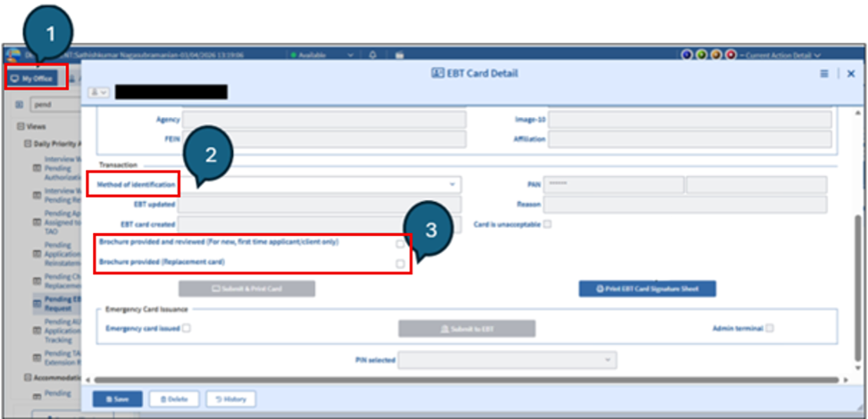Viewport: 868px width, 419px height.
Task: Collapse the Views tree node
Action: click(21, 127)
